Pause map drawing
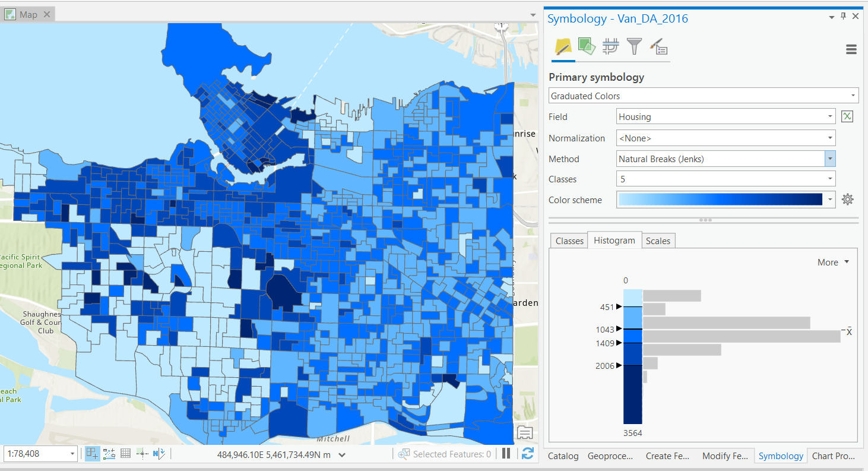Screen dimensions: 868x471 506,454
